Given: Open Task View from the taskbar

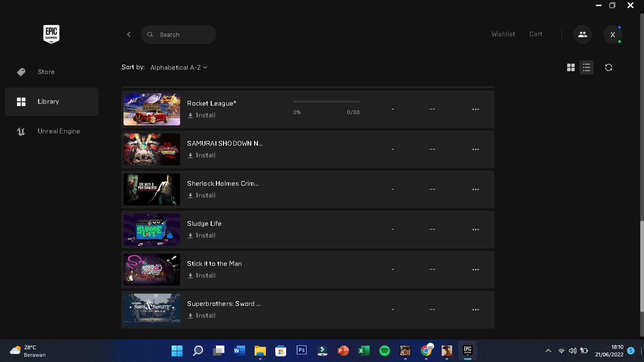Looking at the screenshot, I should 219,351.
